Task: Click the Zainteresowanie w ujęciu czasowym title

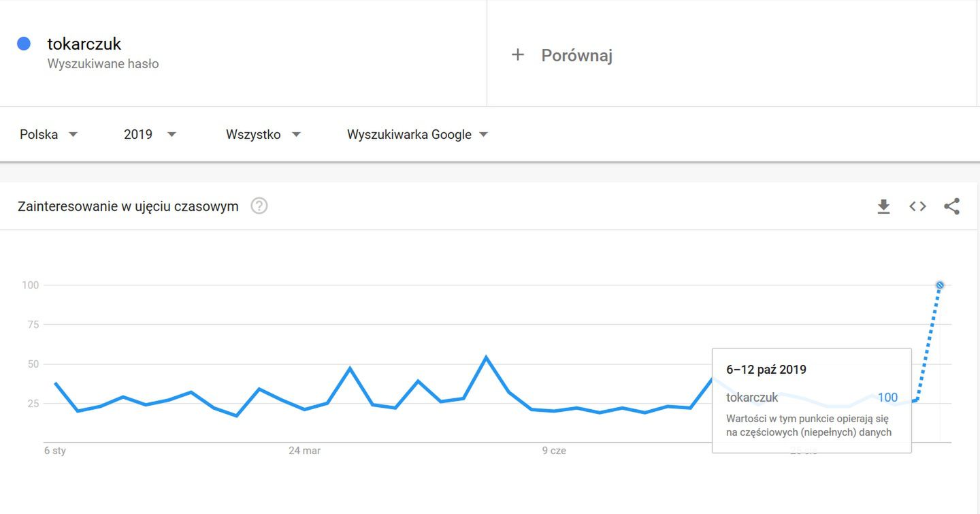Action: coord(128,206)
